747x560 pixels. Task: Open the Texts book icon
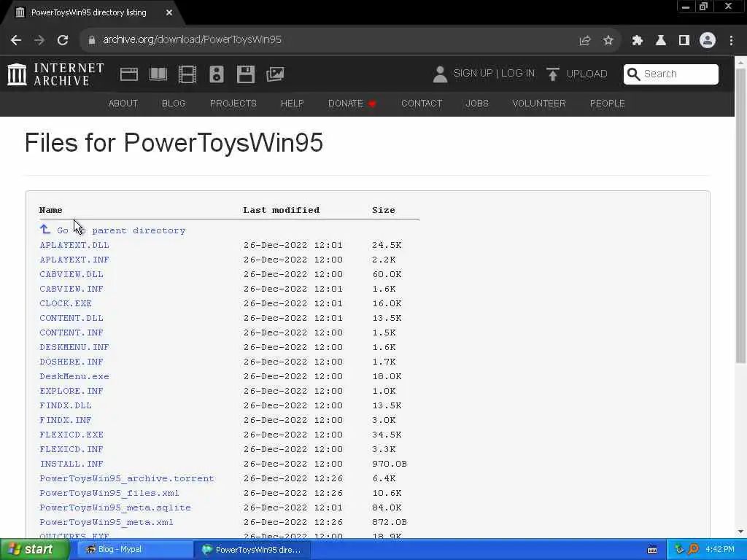pos(158,74)
